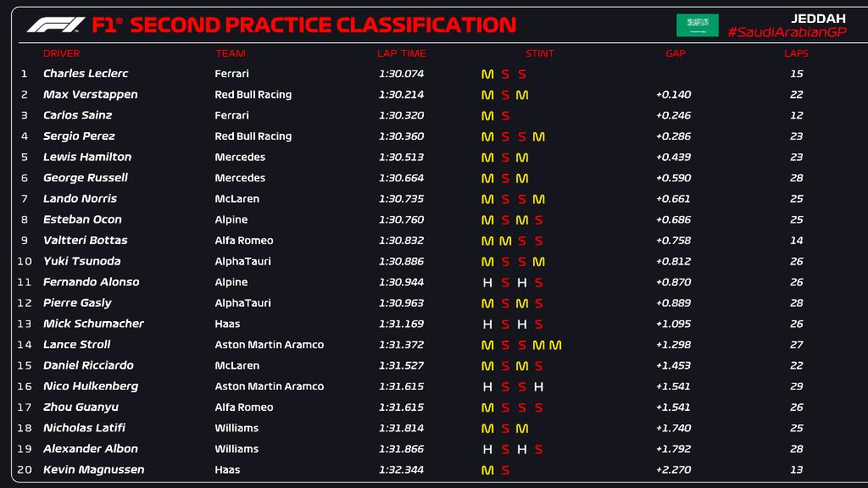This screenshot has height=488, width=868.
Task: Click the #SaudiArabianGP hashtag
Action: [787, 32]
